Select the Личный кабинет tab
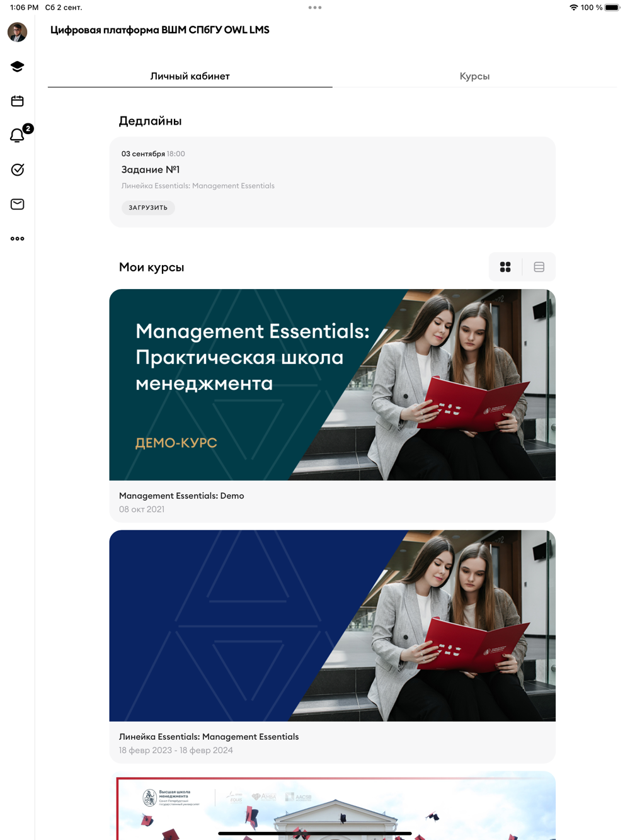This screenshot has width=630, height=840. 190,76
